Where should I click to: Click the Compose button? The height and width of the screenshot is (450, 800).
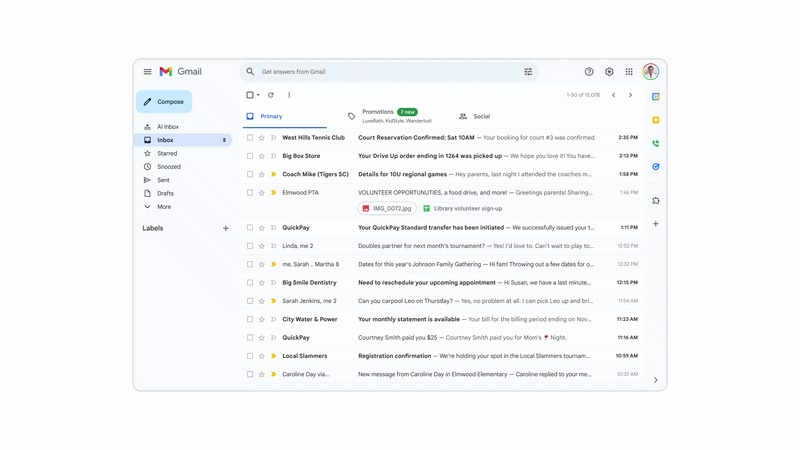coord(164,102)
